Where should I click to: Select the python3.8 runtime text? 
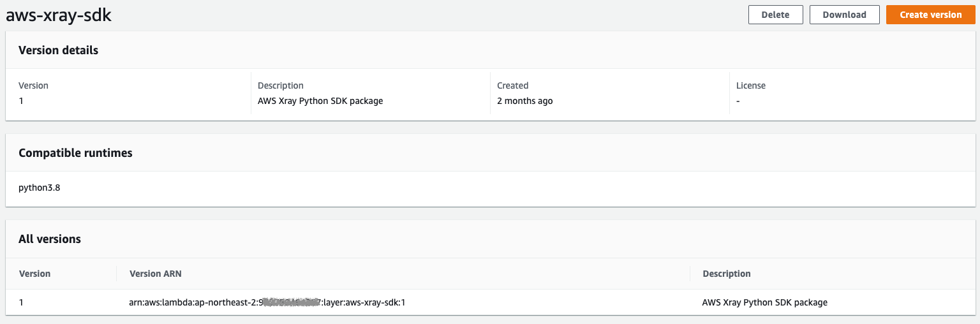(x=40, y=188)
